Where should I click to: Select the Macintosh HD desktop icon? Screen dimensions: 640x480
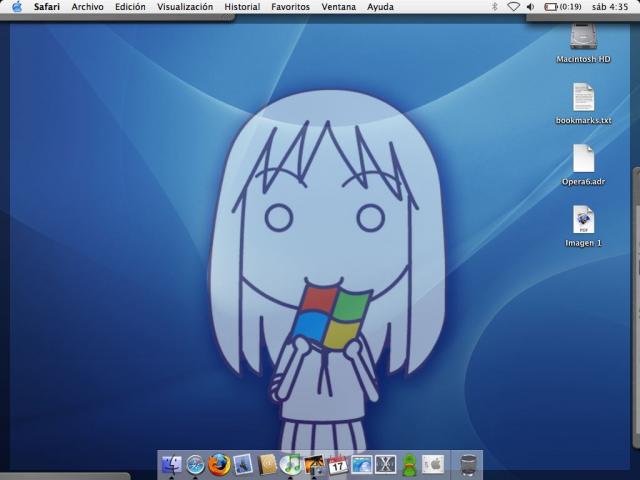point(583,44)
